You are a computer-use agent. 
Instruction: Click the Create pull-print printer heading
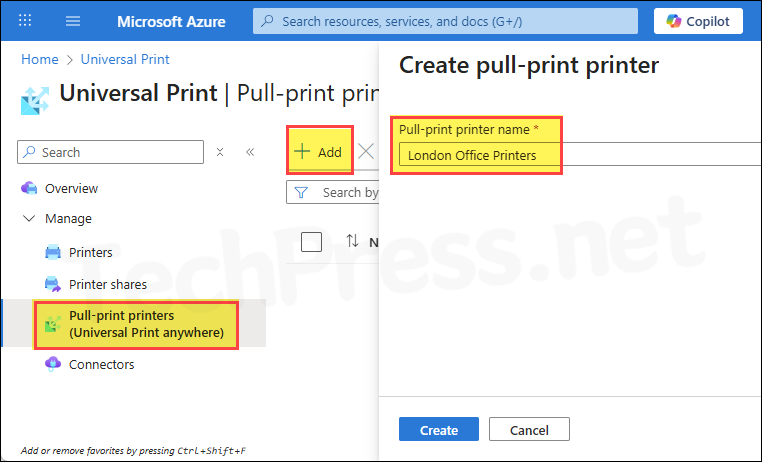(529, 65)
